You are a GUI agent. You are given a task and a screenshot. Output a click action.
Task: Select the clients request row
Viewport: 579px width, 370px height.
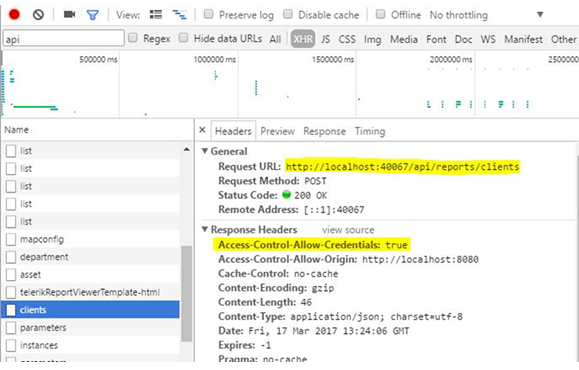[x=90, y=310]
